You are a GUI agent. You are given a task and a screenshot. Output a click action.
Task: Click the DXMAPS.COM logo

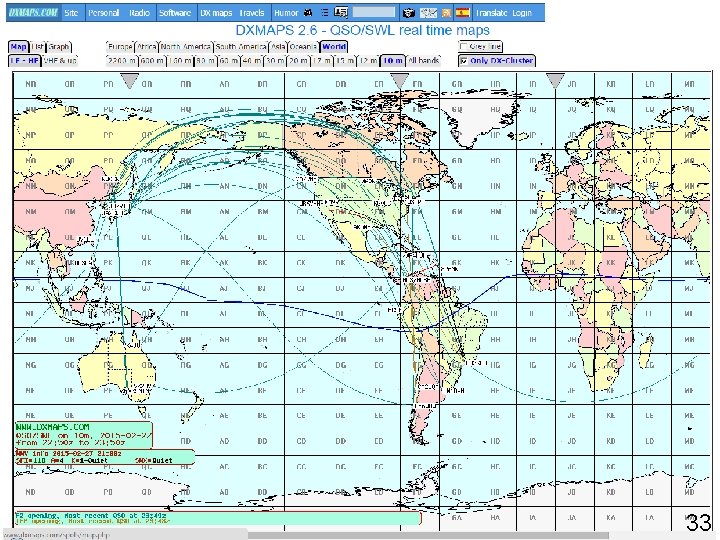[34, 12]
